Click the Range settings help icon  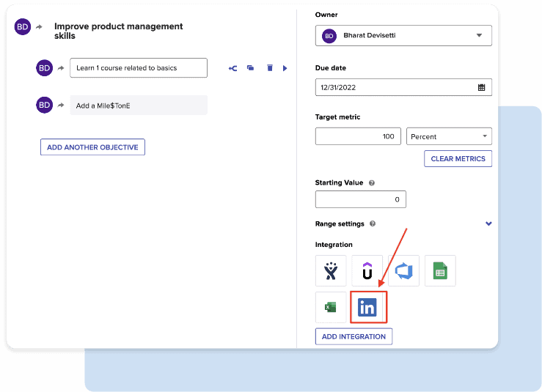point(373,223)
